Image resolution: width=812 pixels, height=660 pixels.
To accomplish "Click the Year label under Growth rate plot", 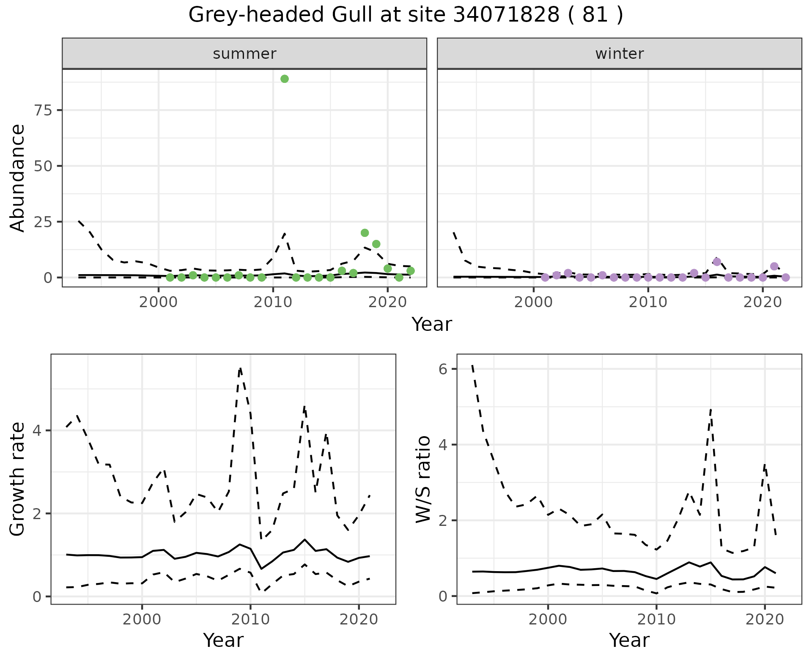I will click(223, 640).
